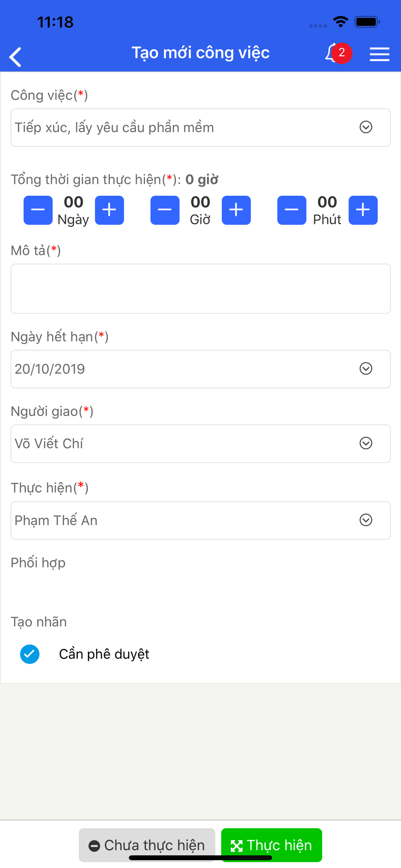Image resolution: width=401 pixels, height=868 pixels.
Task: Decrease the Phút value with minus
Action: (x=292, y=210)
